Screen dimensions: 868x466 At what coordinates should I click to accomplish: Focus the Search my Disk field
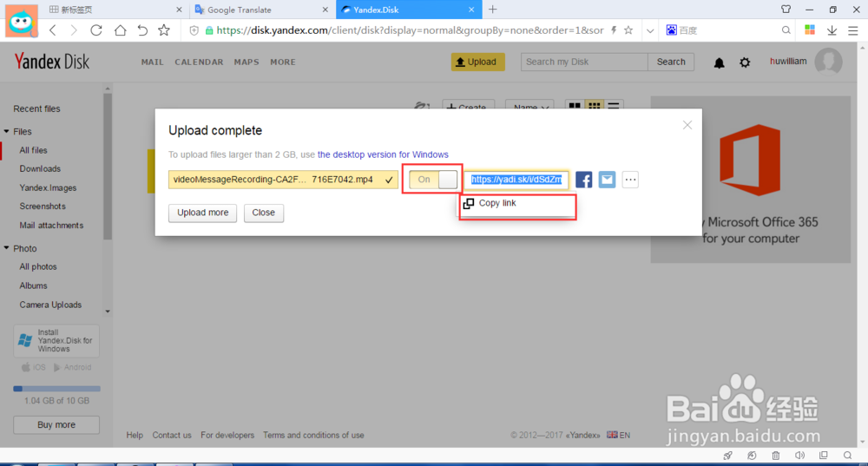[584, 62]
